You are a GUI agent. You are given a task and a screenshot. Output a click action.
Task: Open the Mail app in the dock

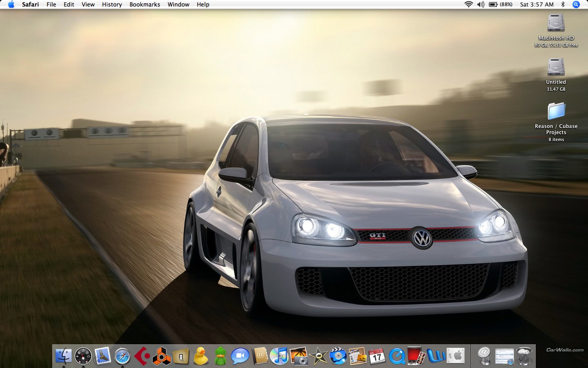coord(103,356)
